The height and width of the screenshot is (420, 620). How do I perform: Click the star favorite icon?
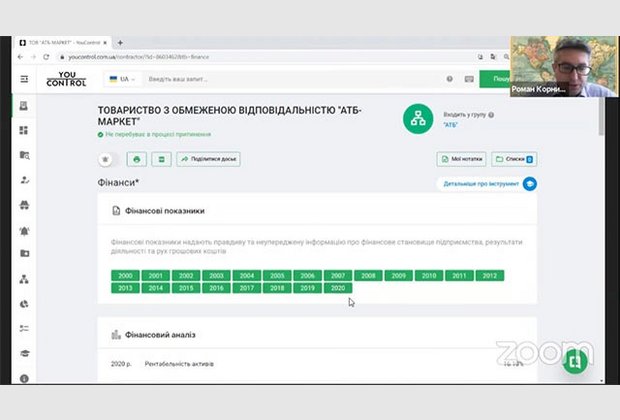click(x=107, y=159)
